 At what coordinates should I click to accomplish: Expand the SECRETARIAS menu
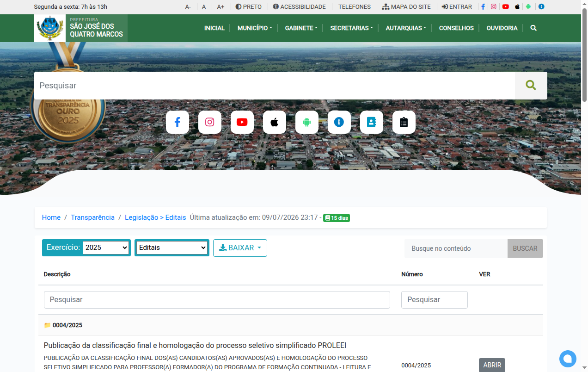[x=351, y=28]
